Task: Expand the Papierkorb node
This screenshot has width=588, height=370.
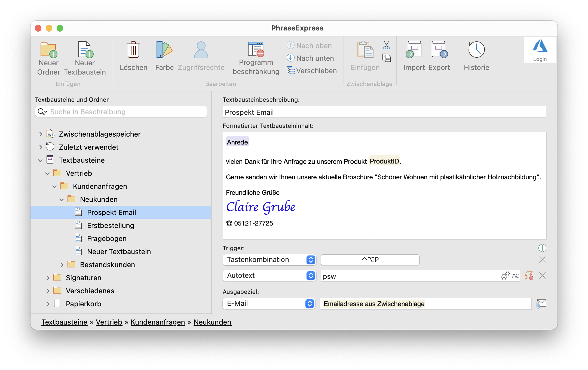Action: [x=48, y=304]
